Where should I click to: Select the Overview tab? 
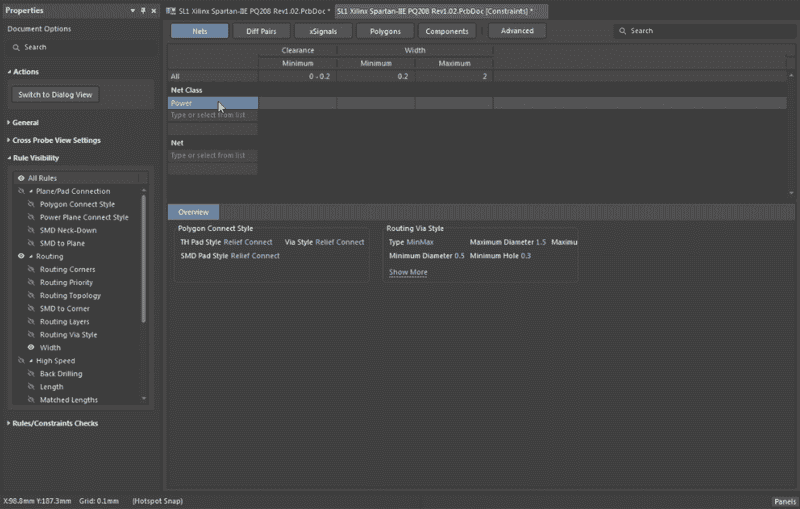coord(193,212)
